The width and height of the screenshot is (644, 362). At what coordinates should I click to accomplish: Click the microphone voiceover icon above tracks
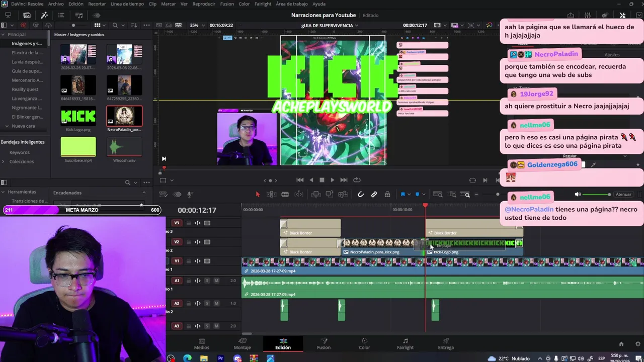tap(190, 195)
